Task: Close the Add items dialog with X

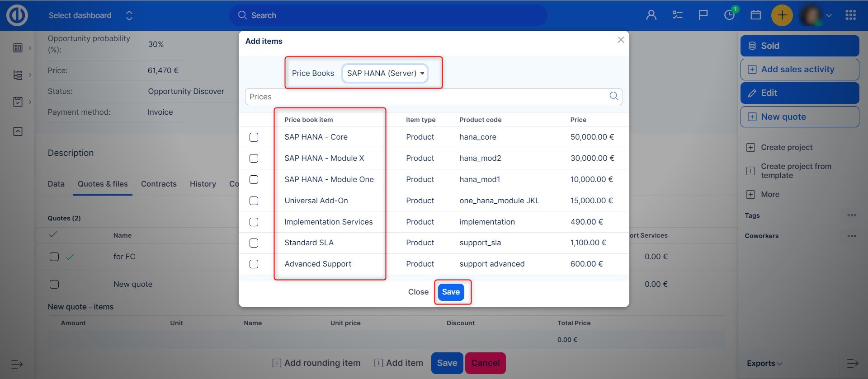Action: click(621, 40)
